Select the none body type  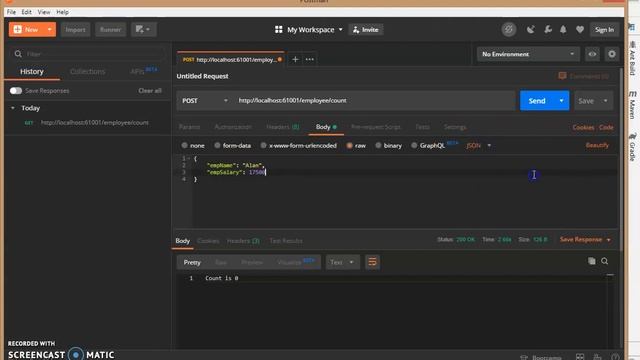pyautogui.click(x=184, y=145)
